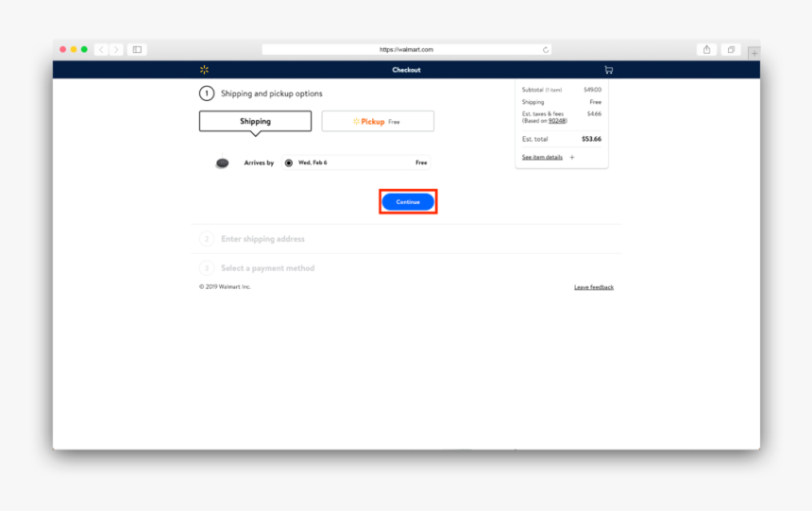Expand item details with plus icon

coord(572,157)
